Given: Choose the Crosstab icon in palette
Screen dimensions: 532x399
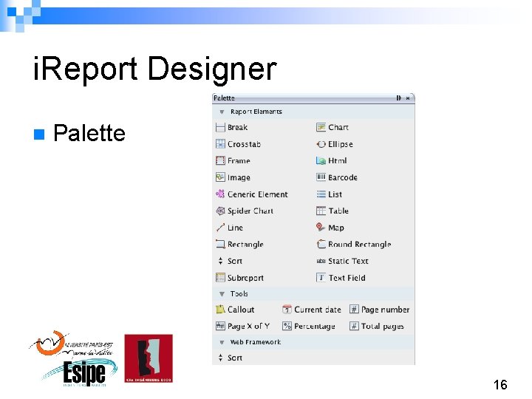Looking at the screenshot, I should pyautogui.click(x=220, y=144).
